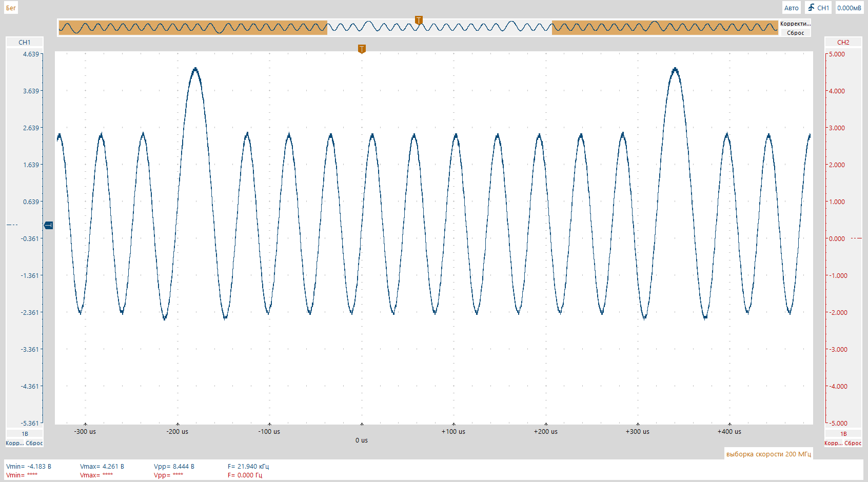Click the orange trigger T marker above plot
The width and height of the screenshot is (868, 482).
click(x=362, y=49)
